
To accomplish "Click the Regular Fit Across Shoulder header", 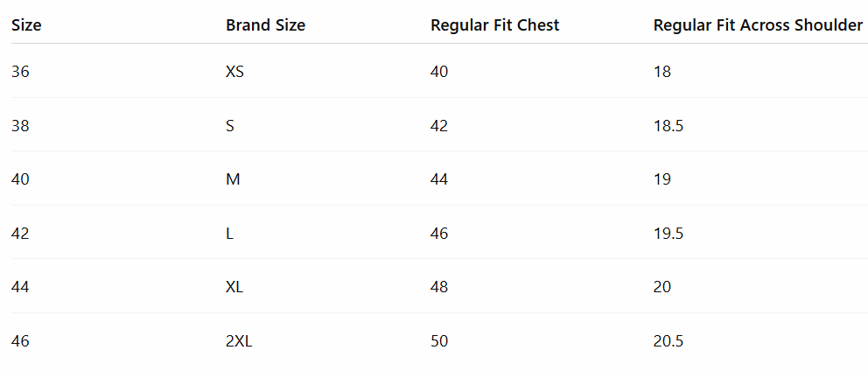I will tap(758, 25).
